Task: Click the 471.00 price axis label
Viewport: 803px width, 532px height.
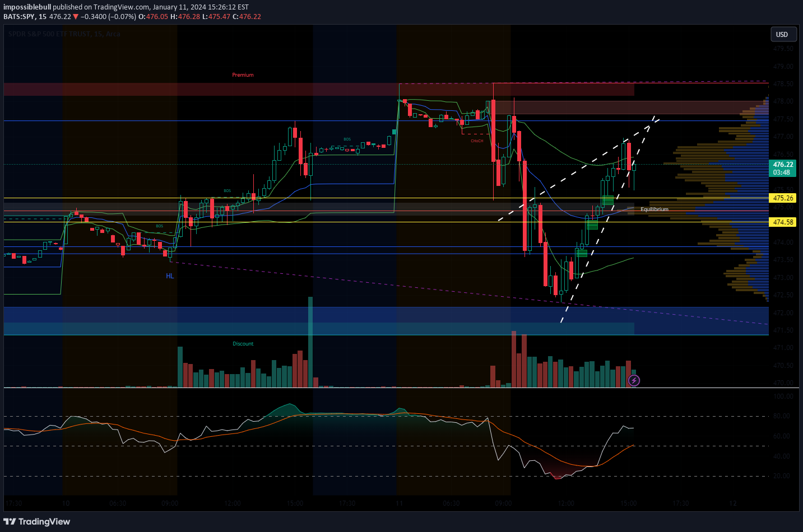Action: click(783, 348)
